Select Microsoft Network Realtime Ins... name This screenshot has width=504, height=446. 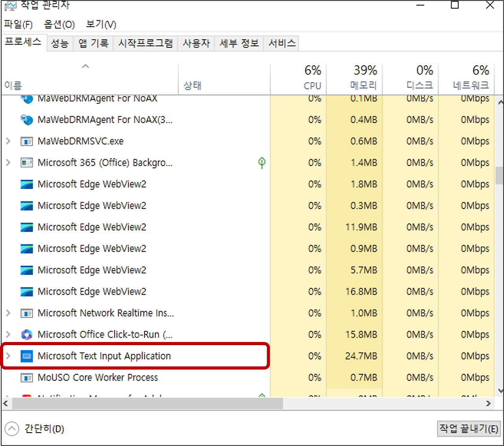pos(106,313)
